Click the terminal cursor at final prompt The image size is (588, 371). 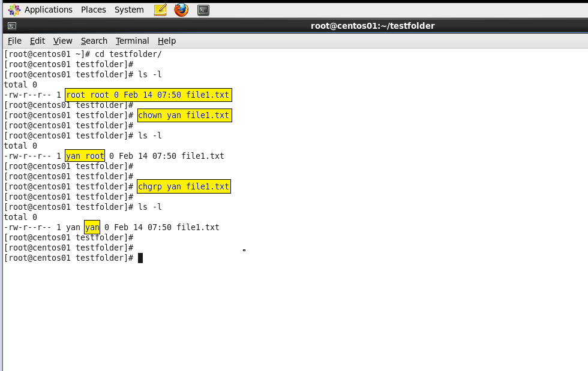pyautogui.click(x=140, y=258)
